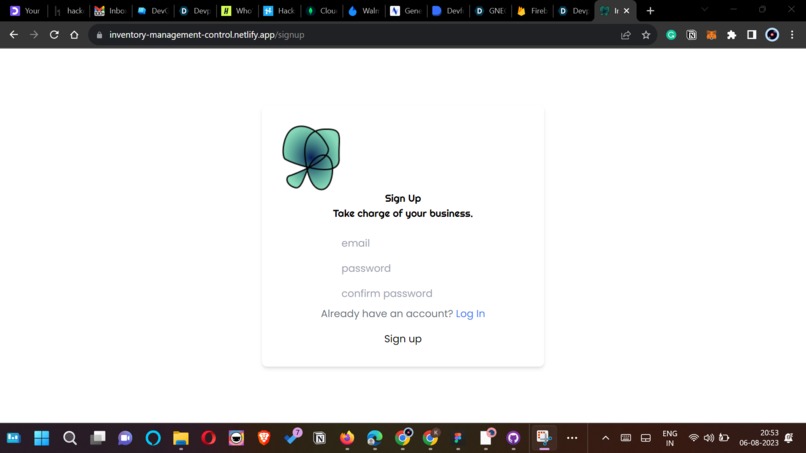Screen dimensions: 806x453
Task: Launch Cortana circle icon on taskbar
Action: [x=153, y=438]
